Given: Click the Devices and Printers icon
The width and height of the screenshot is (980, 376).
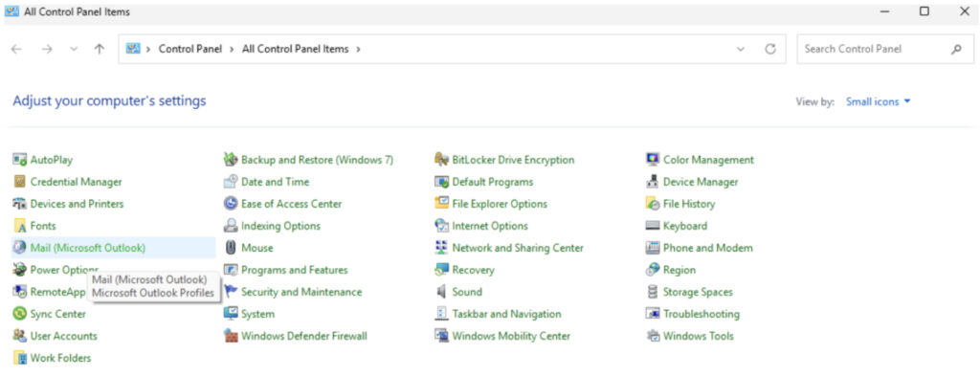Looking at the screenshot, I should tap(20, 204).
